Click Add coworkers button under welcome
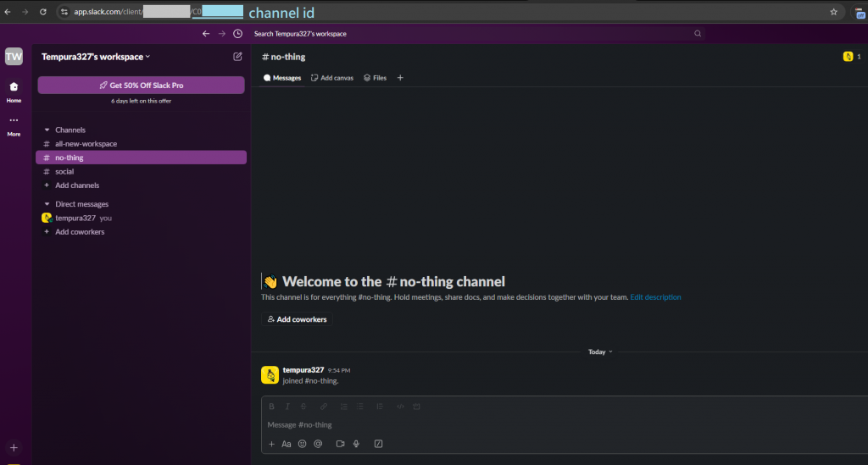 click(297, 319)
